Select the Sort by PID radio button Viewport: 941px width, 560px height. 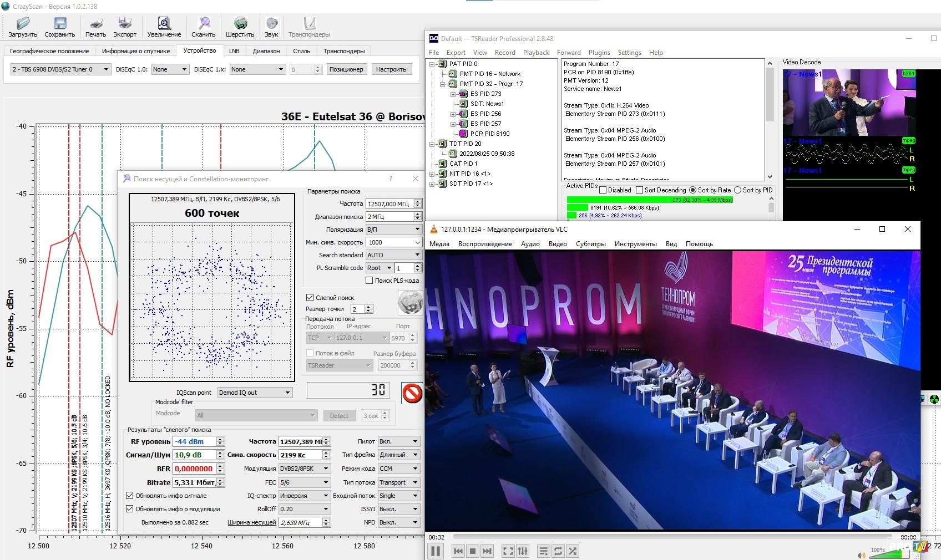tap(738, 190)
